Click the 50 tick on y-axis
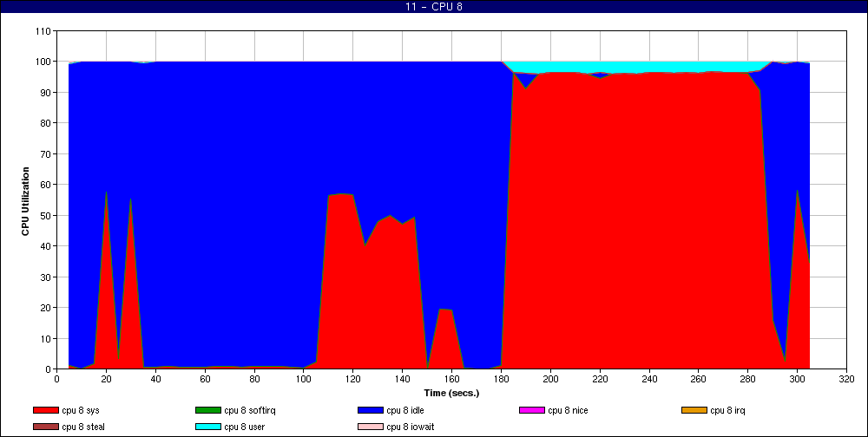 47,215
